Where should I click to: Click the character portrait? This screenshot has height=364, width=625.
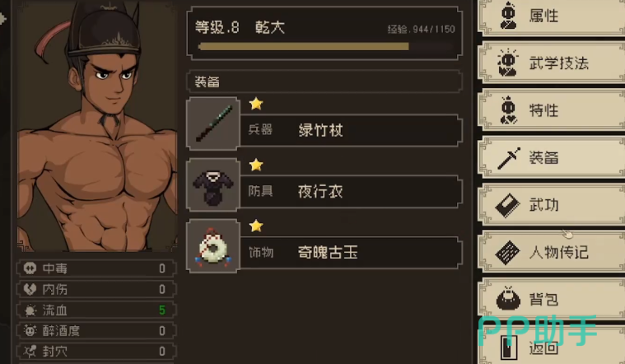point(97,127)
